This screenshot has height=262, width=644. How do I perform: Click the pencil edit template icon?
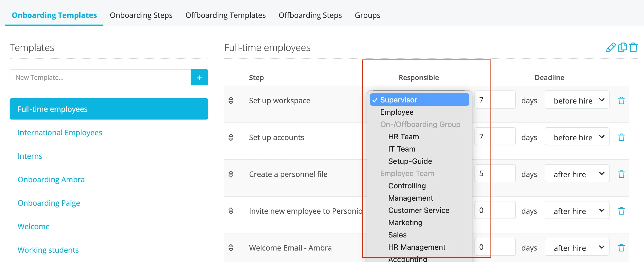(x=610, y=47)
